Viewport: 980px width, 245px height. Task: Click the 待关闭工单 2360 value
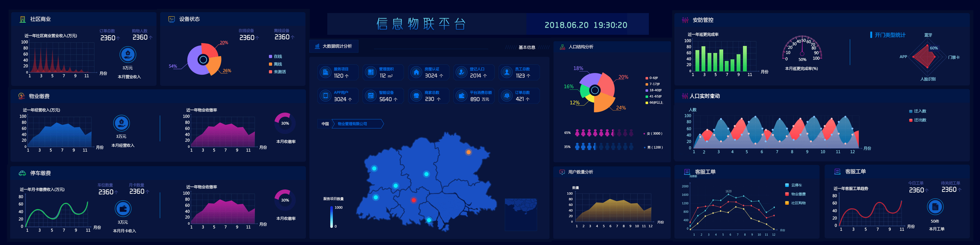click(949, 190)
